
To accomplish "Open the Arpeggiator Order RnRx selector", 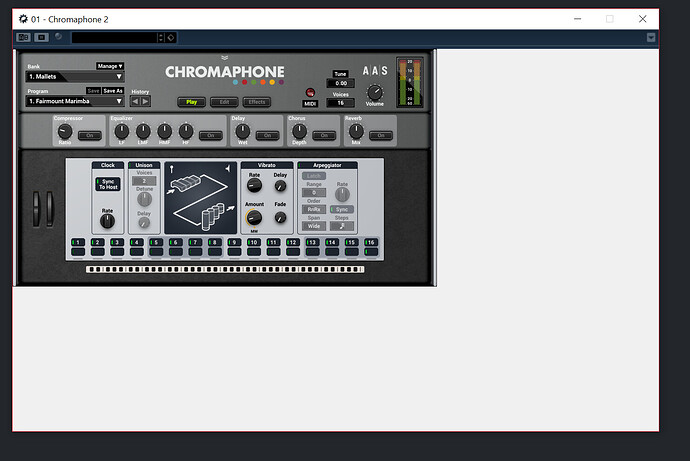I will 314,209.
